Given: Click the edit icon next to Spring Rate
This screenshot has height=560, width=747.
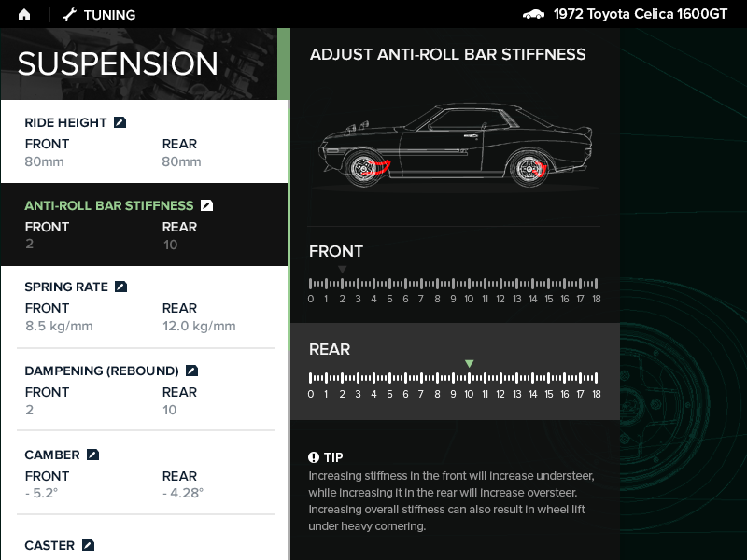Looking at the screenshot, I should click(120, 287).
